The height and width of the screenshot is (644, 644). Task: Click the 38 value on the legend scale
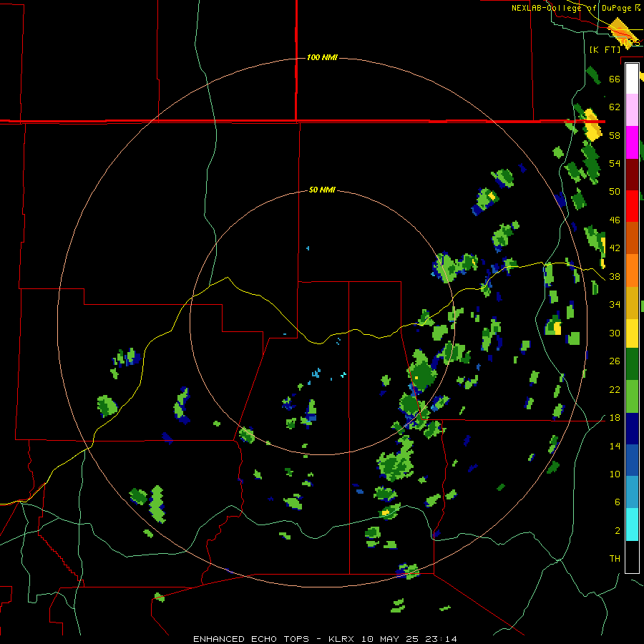point(615,276)
